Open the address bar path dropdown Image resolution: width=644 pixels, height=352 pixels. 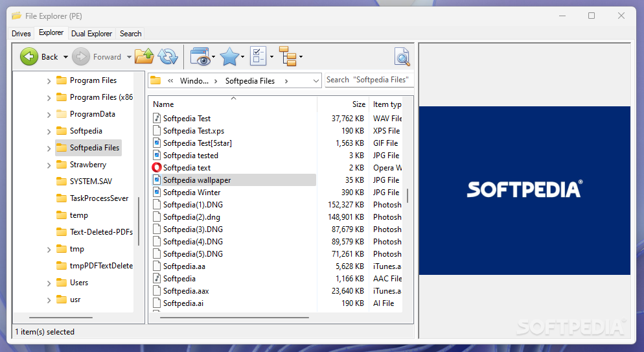point(316,81)
